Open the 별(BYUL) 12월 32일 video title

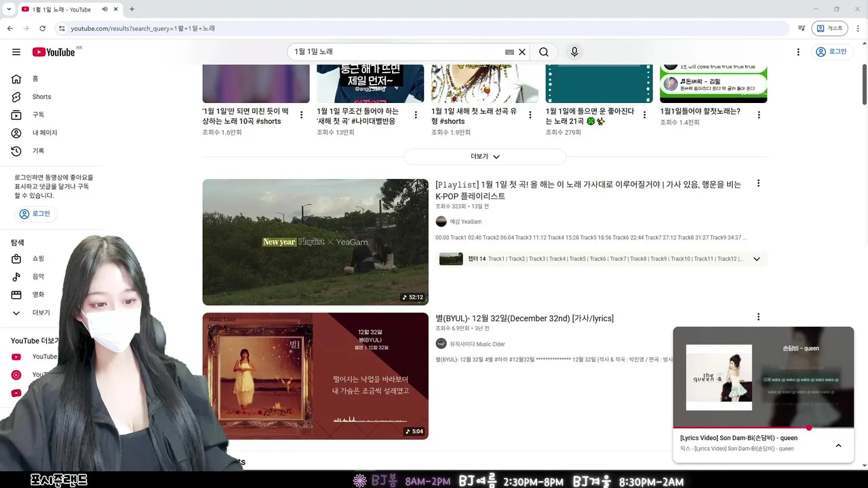pos(524,319)
